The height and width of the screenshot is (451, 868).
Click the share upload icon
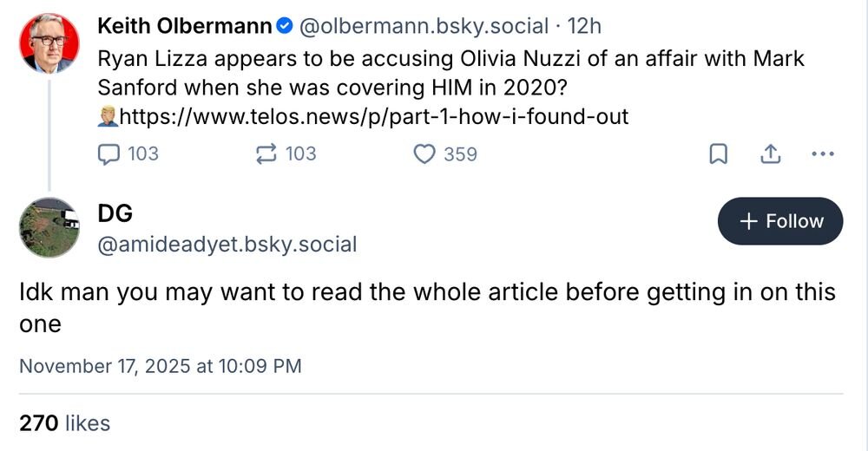(x=769, y=154)
